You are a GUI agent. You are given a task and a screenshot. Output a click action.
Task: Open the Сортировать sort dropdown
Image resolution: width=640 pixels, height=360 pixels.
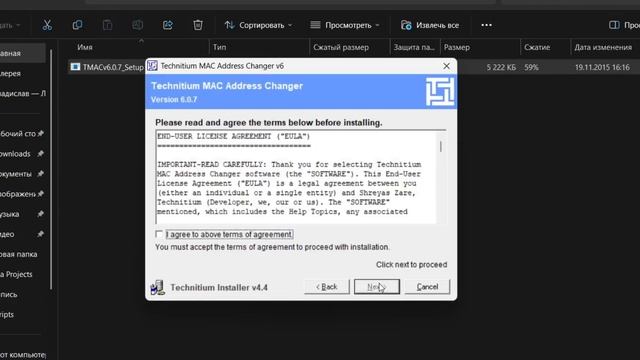point(259,25)
